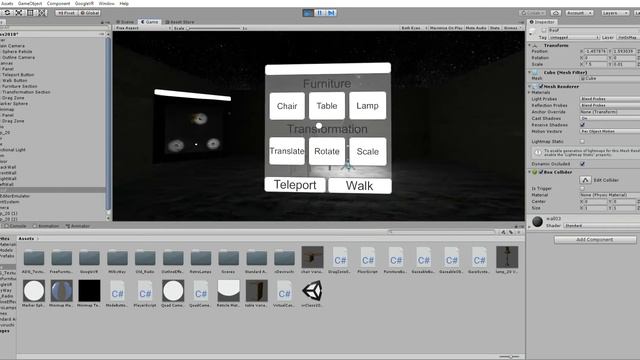The image size is (640, 360).
Task: Select the PlayerScript C# file
Action: [x=145, y=294]
